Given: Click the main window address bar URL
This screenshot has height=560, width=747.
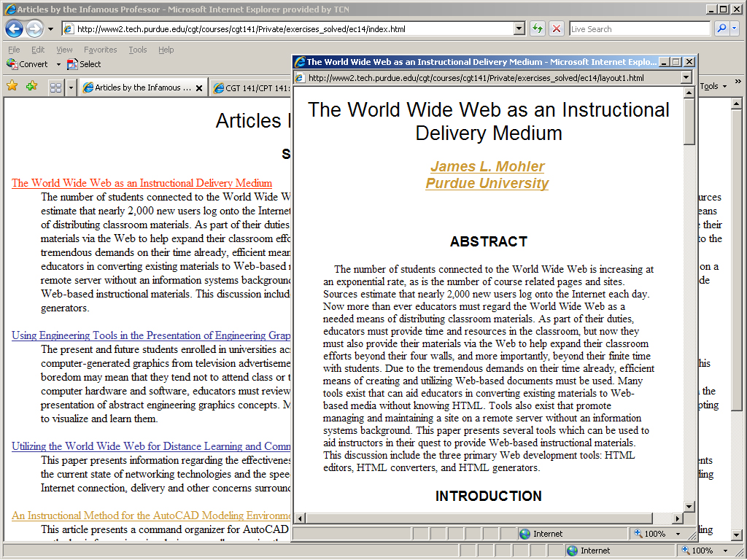Looking at the screenshot, I should click(x=241, y=29).
